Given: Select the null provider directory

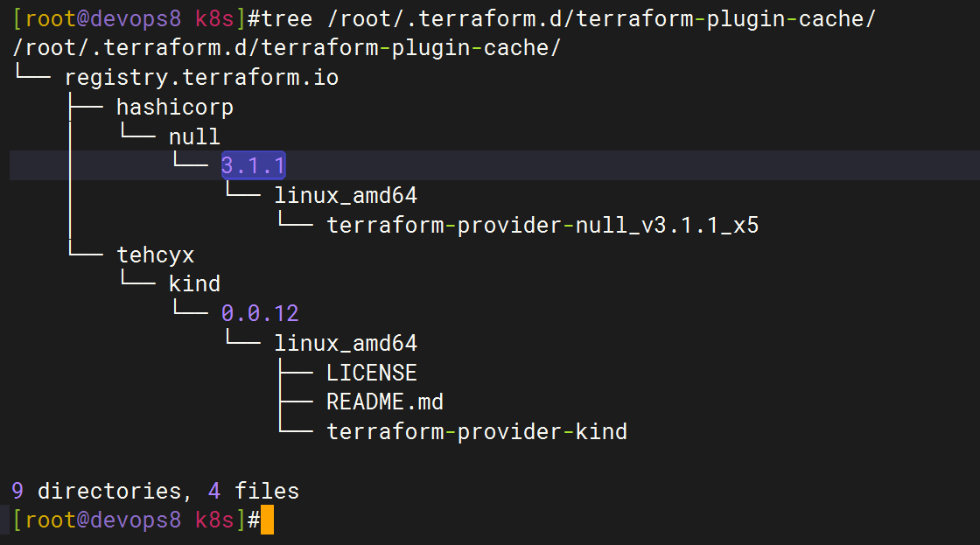Looking at the screenshot, I should pos(194,136).
